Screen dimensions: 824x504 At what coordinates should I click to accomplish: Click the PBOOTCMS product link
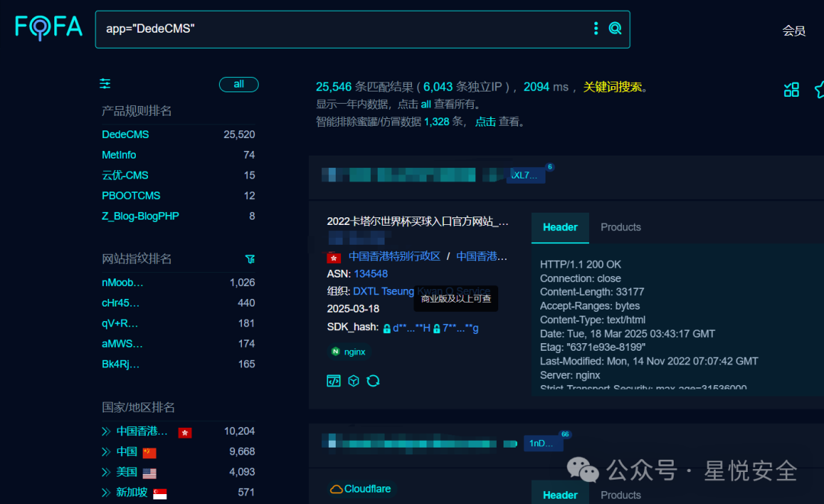[131, 196]
